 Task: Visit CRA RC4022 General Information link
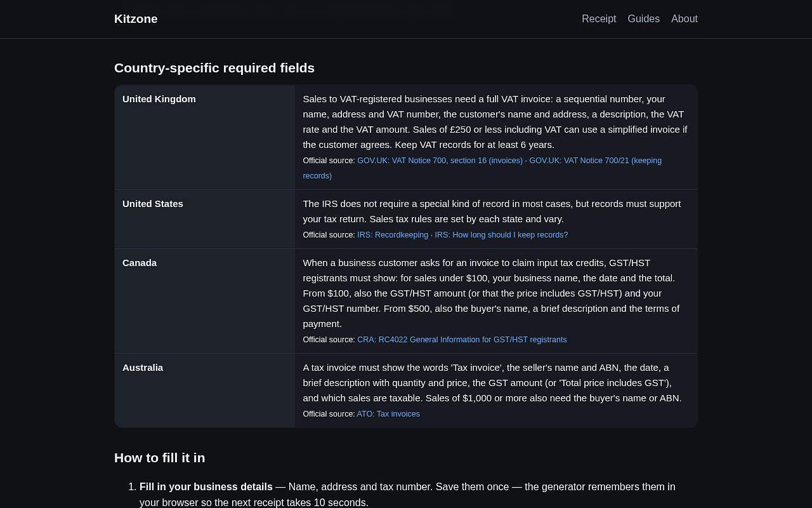coord(462,340)
